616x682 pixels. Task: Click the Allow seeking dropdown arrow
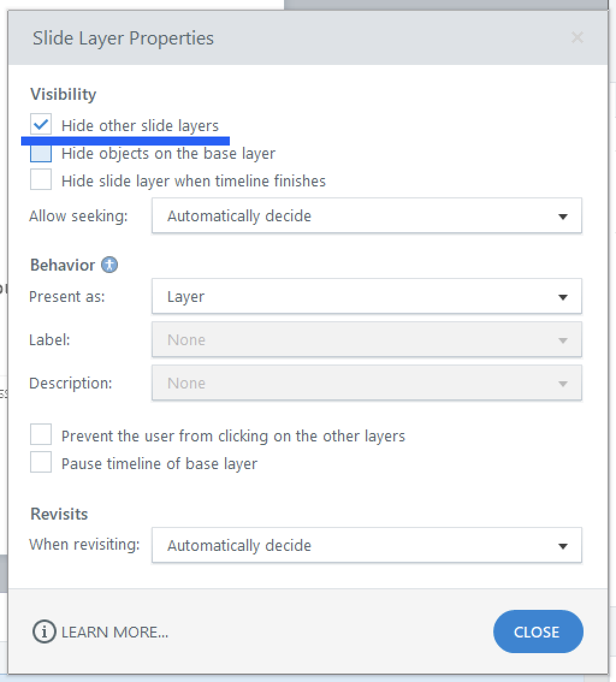[563, 217]
